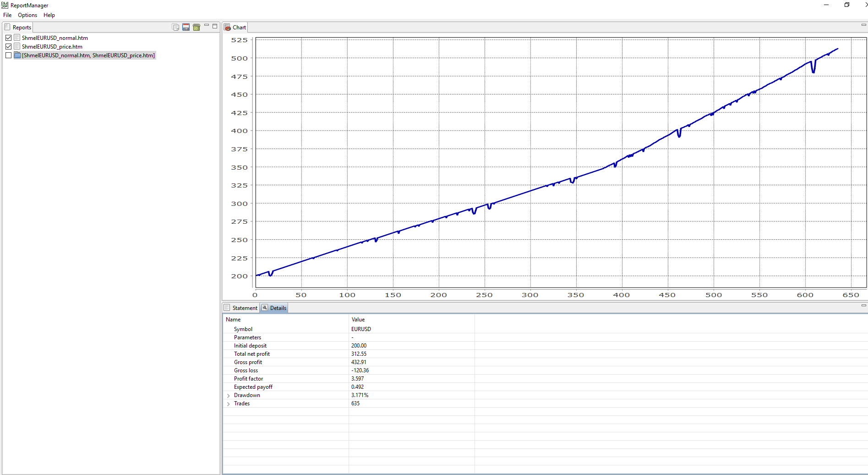Click the Details tab magnifier icon
868x475 pixels.
(265, 308)
